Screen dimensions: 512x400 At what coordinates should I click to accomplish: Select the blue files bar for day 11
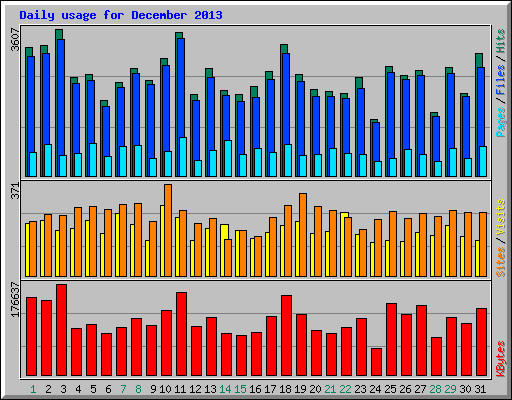181,88
